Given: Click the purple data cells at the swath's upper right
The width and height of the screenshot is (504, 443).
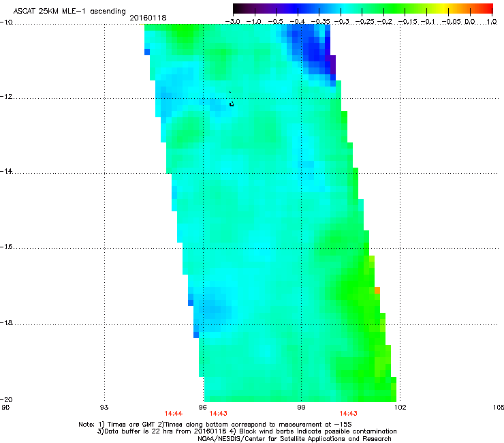Looking at the screenshot, I should 332,65.
